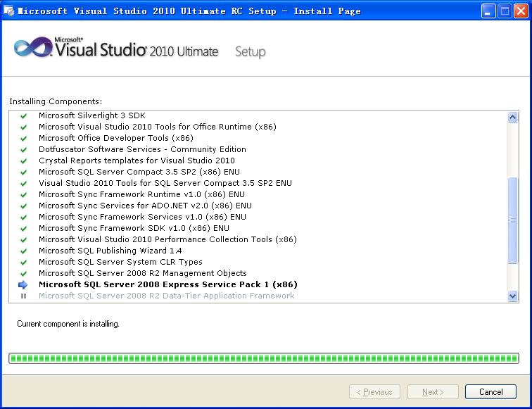This screenshot has height=409, width=532.
Task: Click the checkmark next to Microsoft SQL Server Compact 3.5 SP2 (x86)
Action: pyautogui.click(x=23, y=172)
